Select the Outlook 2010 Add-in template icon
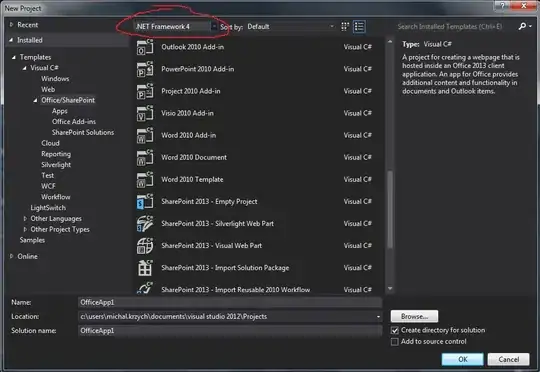This screenshot has height=372, width=540. (145, 47)
